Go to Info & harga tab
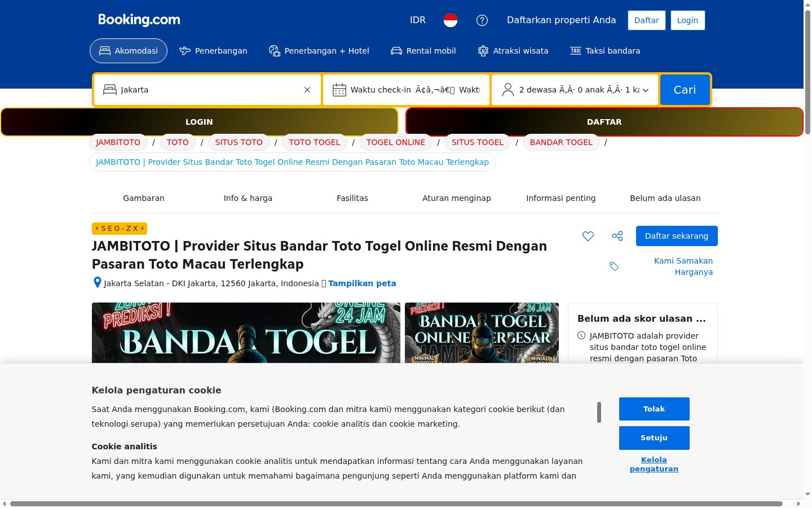The image size is (812, 508). tap(248, 198)
